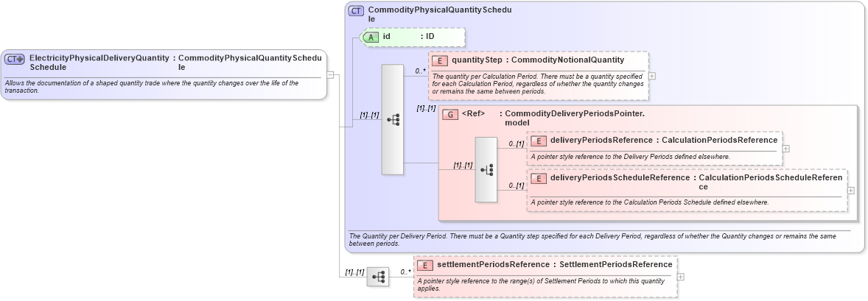
Task: Click the description 'pointer style reference to the Calculation Periods Schedule'
Action: pyautogui.click(x=650, y=202)
